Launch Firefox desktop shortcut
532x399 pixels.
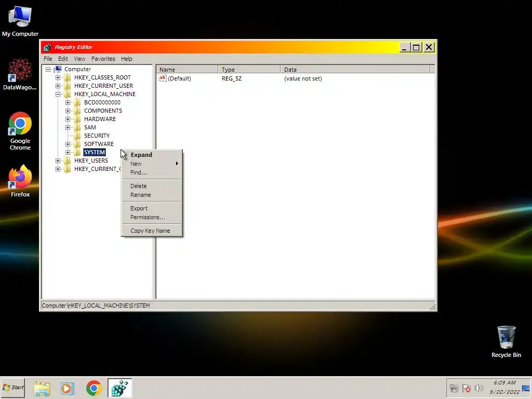[x=20, y=181]
